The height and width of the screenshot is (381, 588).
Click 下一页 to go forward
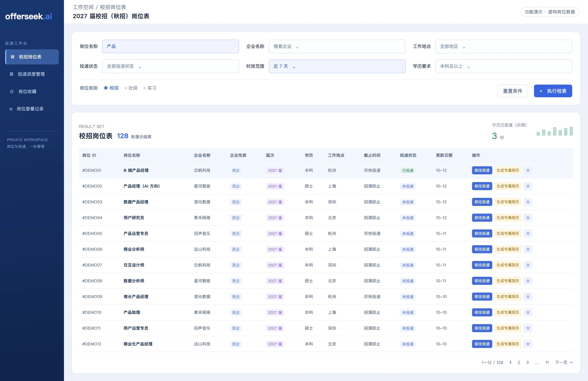tap(564, 363)
